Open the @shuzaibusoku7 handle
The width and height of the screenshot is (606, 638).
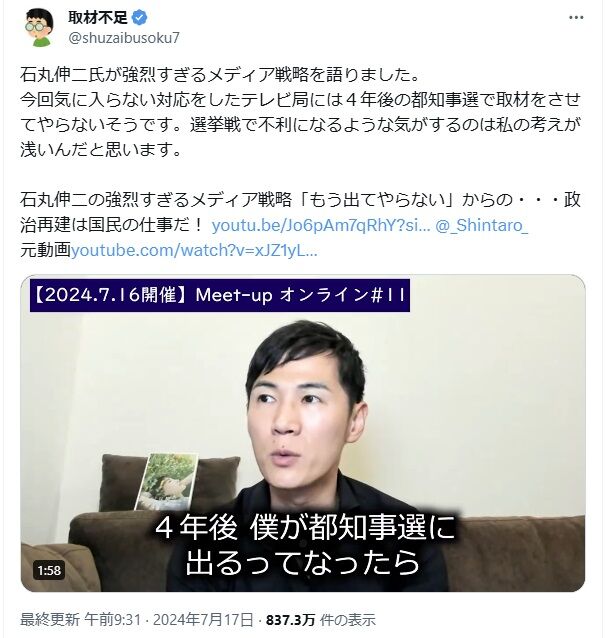click(124, 38)
